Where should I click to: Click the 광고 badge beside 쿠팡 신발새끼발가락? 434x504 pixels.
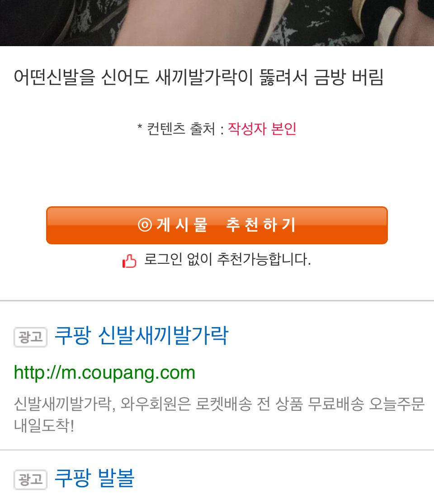point(31,337)
